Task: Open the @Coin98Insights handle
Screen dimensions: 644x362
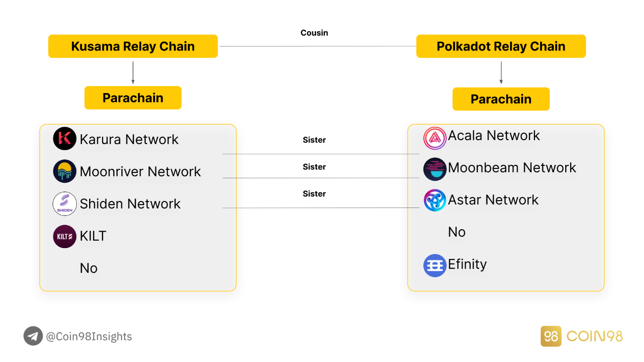Action: (x=89, y=337)
